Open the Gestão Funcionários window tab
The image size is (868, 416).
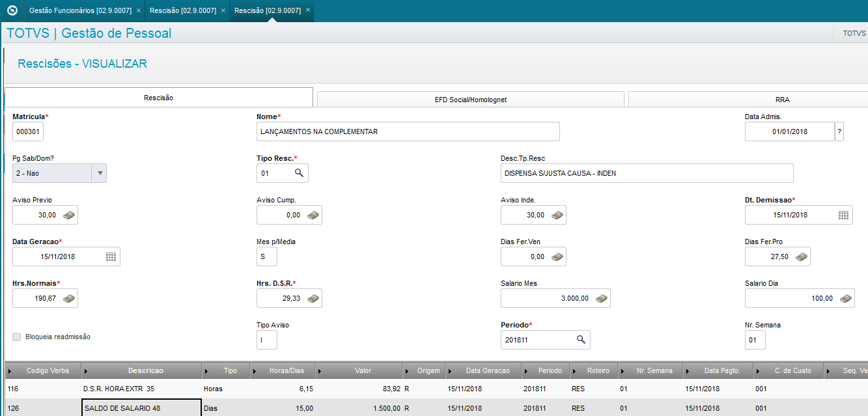pos(81,10)
